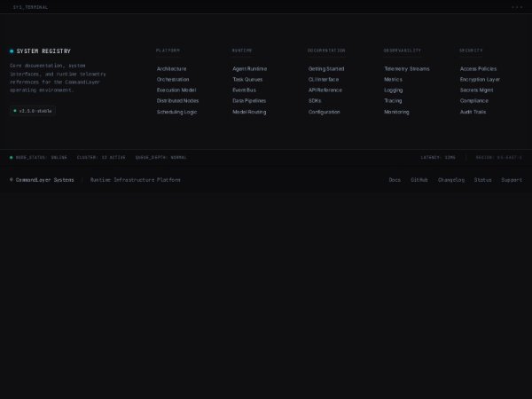Click the SECURITY column heading
532x399 pixels.
(x=471, y=51)
